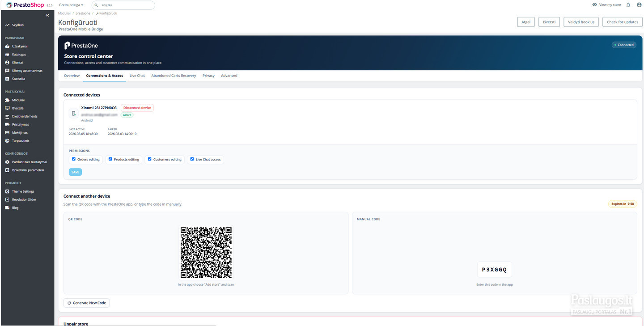
Task: Select device name Xiaomi 23127PN0CG
Action: [x=99, y=108]
